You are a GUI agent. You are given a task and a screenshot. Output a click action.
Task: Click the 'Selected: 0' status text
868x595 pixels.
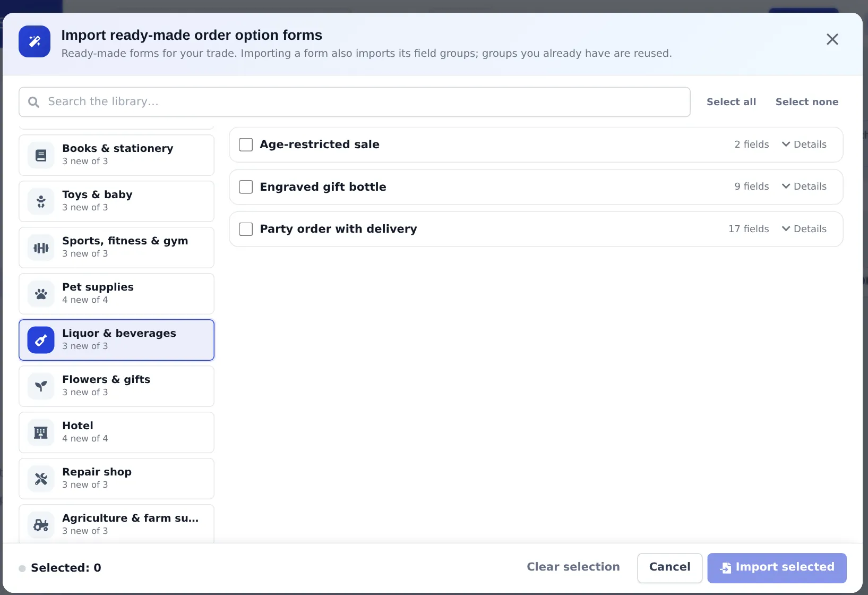(x=66, y=568)
